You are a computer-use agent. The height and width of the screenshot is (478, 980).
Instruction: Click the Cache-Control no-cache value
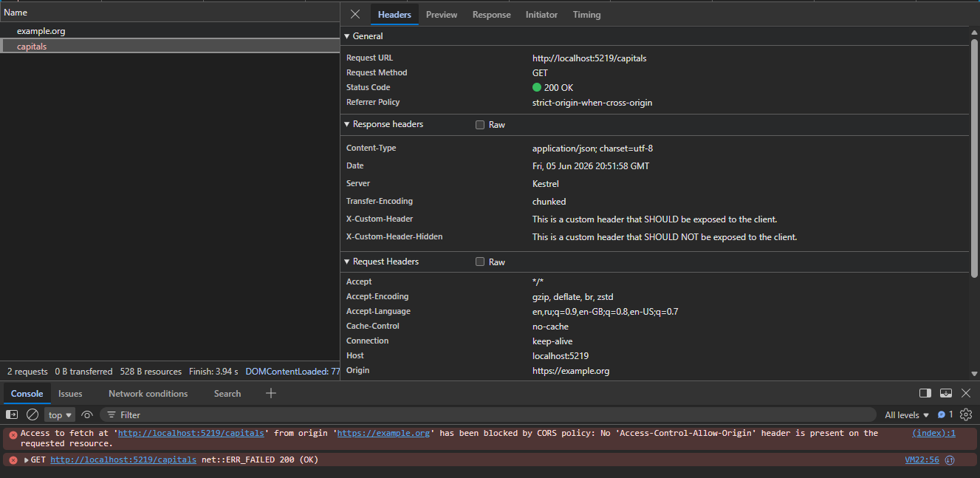[550, 327]
